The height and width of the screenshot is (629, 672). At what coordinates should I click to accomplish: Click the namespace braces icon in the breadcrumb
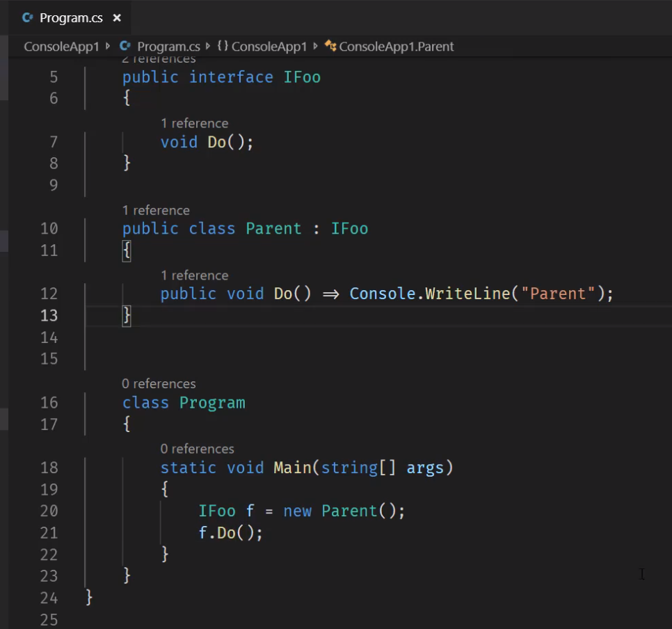click(x=223, y=47)
